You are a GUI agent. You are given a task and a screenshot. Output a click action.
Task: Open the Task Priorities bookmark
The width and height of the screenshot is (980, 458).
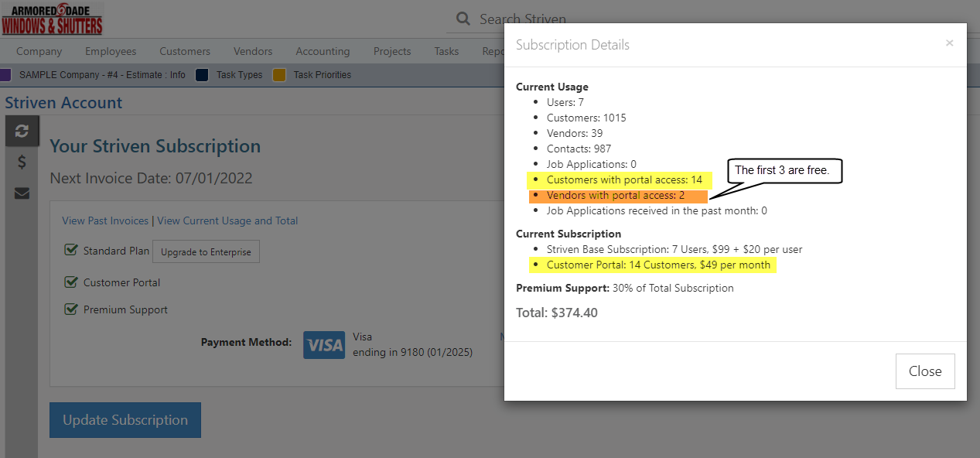click(x=322, y=75)
